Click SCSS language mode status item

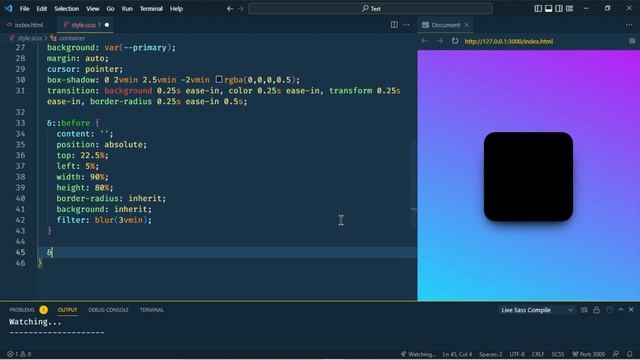click(x=558, y=354)
